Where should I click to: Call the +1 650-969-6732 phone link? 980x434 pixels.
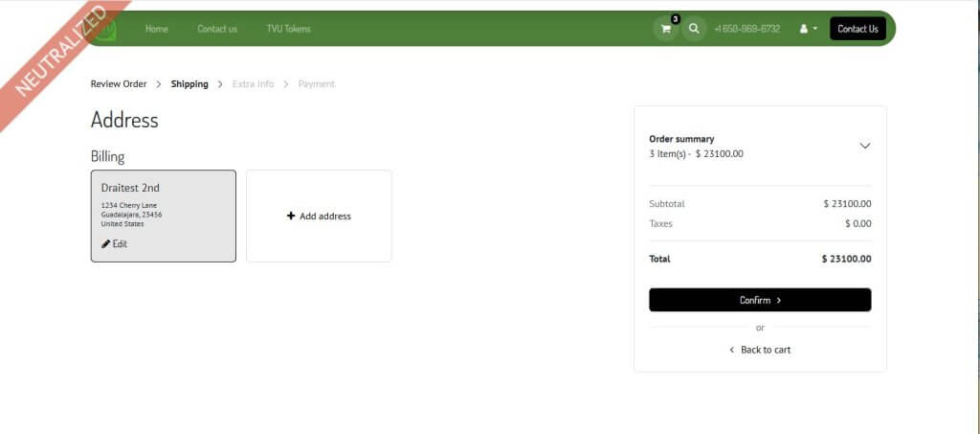[x=746, y=29]
